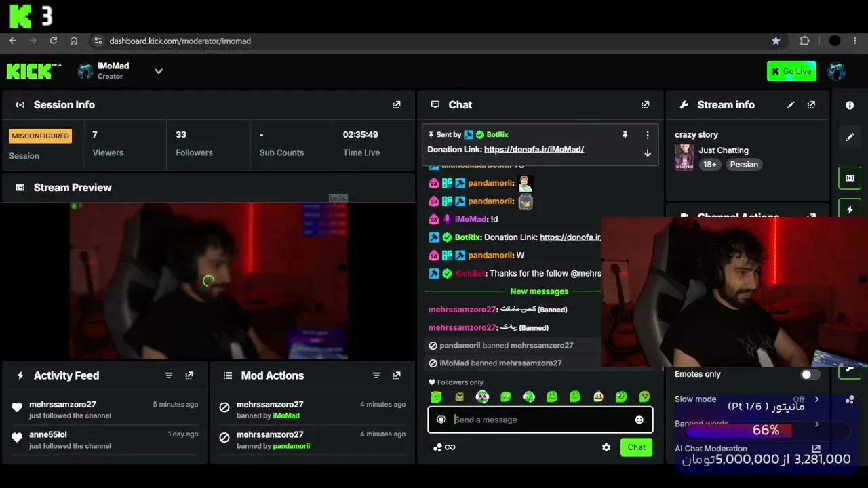Click the Just Chatting category thumbnail
The height and width of the screenshot is (488, 868).
(x=684, y=157)
